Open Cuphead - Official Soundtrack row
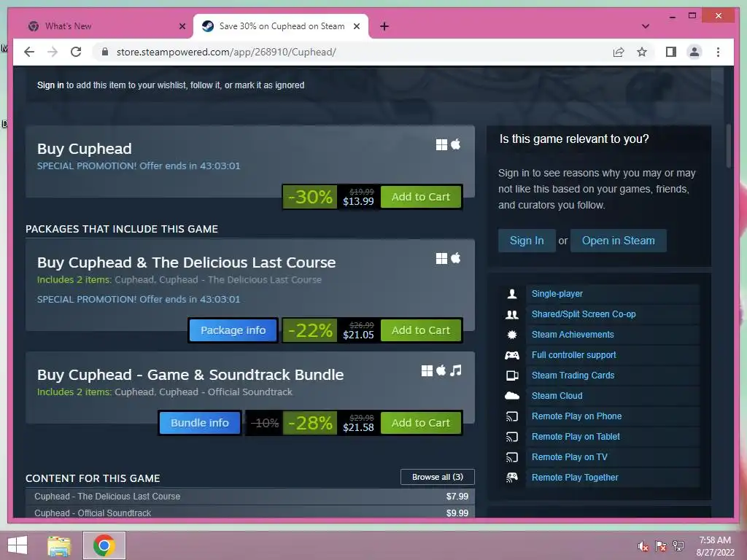747x560 pixels. [x=250, y=513]
